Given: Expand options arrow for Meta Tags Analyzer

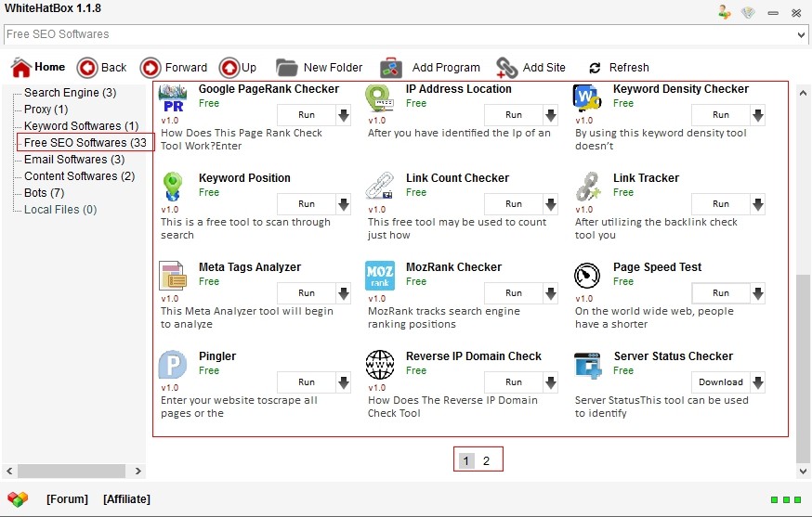Looking at the screenshot, I should click(x=344, y=293).
